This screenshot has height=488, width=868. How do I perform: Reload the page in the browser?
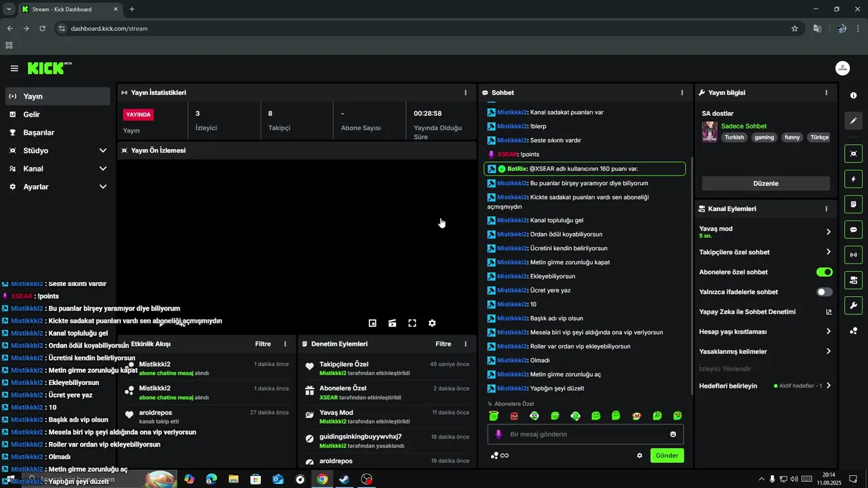42,28
